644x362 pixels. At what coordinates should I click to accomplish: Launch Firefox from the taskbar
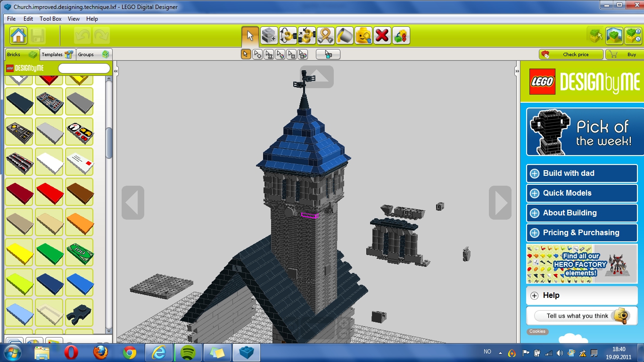[x=100, y=353]
